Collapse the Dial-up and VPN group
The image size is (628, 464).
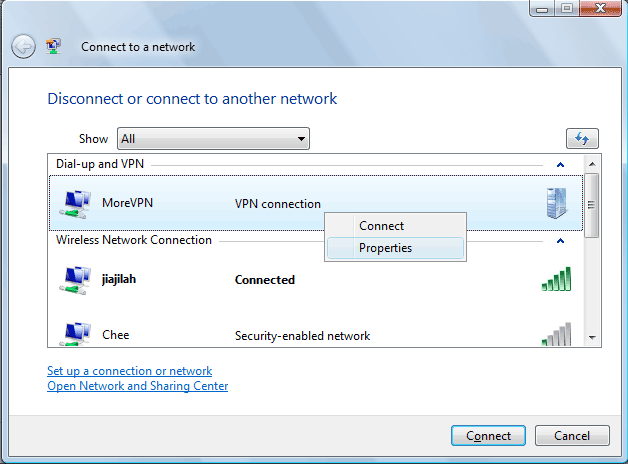pyautogui.click(x=560, y=165)
